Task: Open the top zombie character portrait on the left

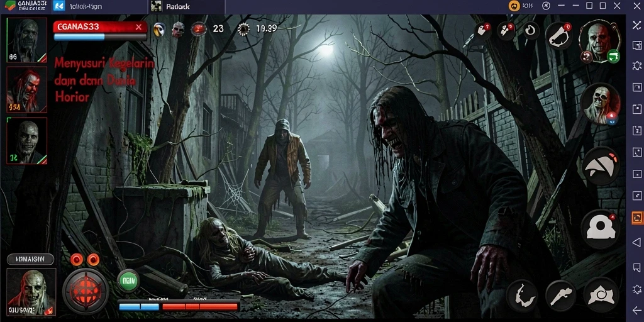Action: pos(26,40)
